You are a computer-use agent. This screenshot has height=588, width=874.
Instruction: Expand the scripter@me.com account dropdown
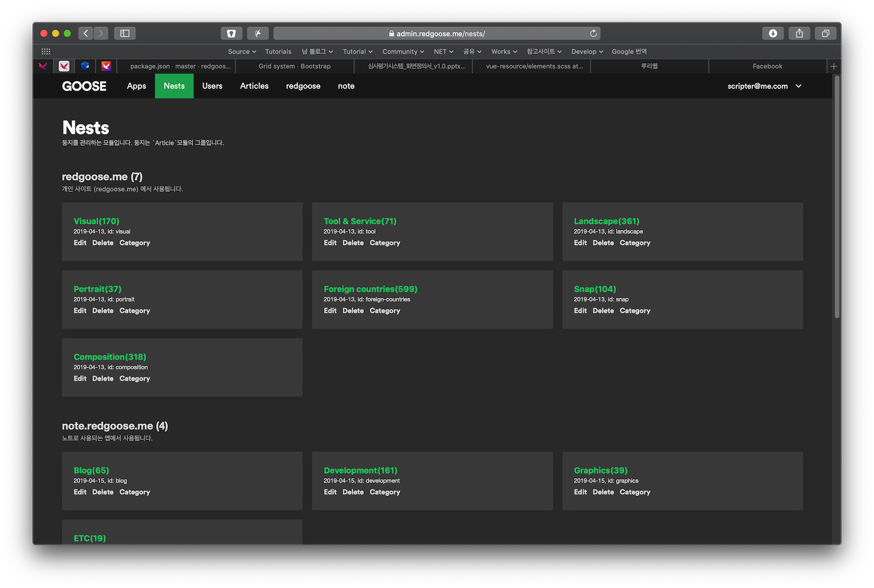(x=764, y=86)
